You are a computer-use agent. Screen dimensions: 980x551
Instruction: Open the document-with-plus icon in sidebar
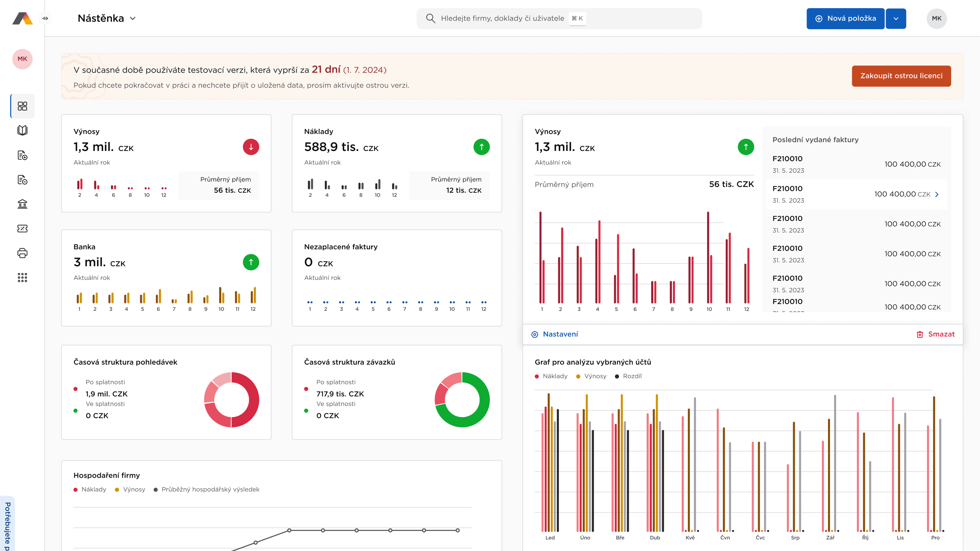point(22,155)
